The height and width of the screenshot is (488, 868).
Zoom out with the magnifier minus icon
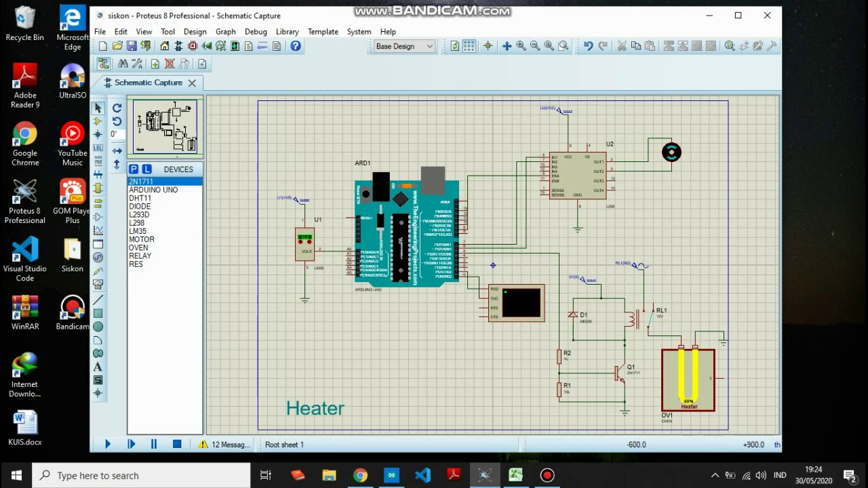coord(535,46)
